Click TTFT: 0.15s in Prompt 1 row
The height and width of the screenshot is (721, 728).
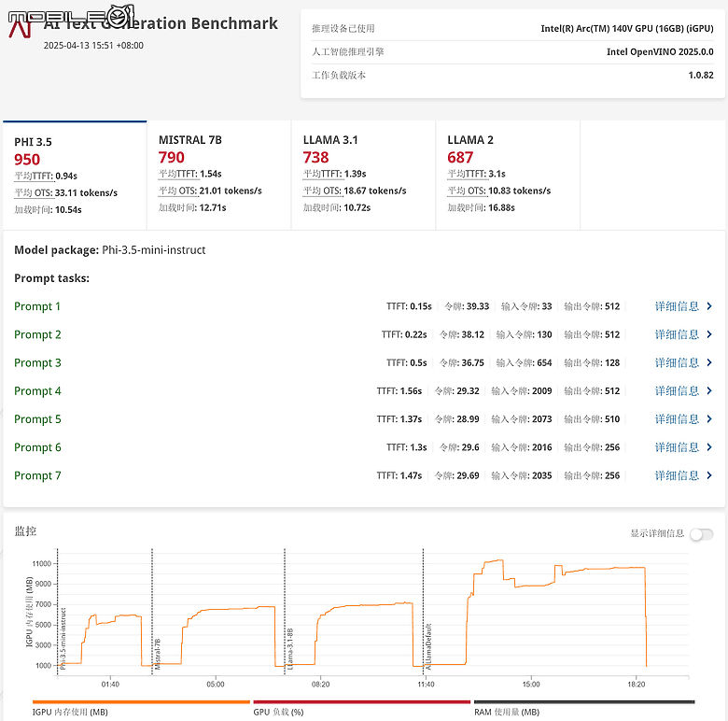[x=409, y=306]
